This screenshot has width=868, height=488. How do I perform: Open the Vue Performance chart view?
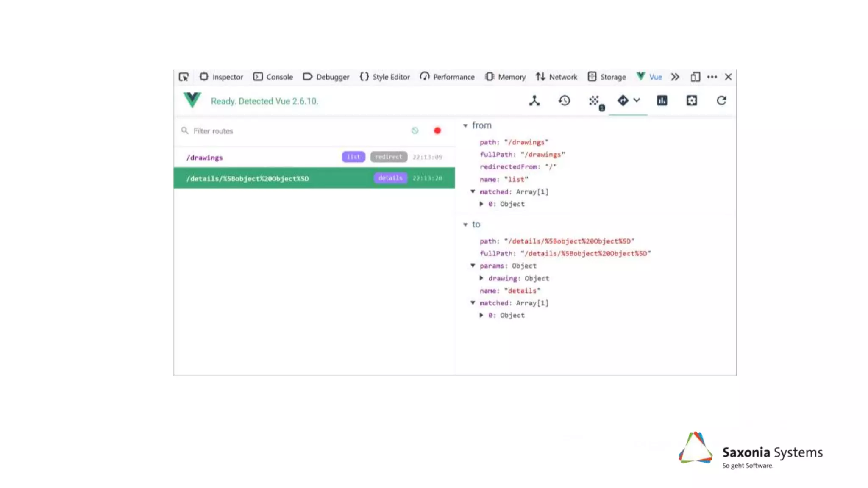coord(662,100)
